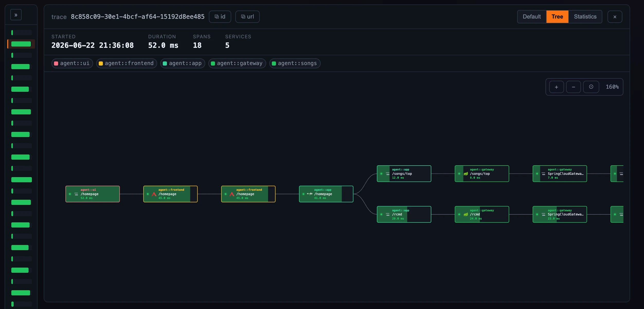
Task: Click the Angular icon on first frontend /homepage node
Action: tap(154, 194)
